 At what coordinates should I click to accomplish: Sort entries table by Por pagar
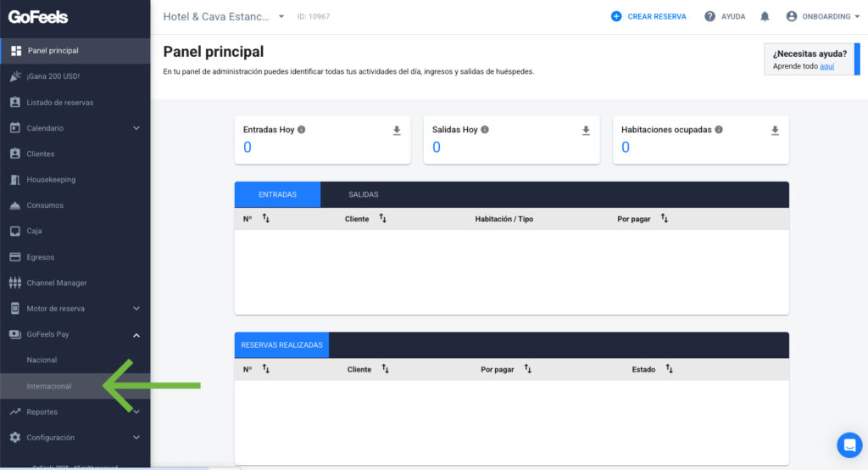(x=665, y=219)
